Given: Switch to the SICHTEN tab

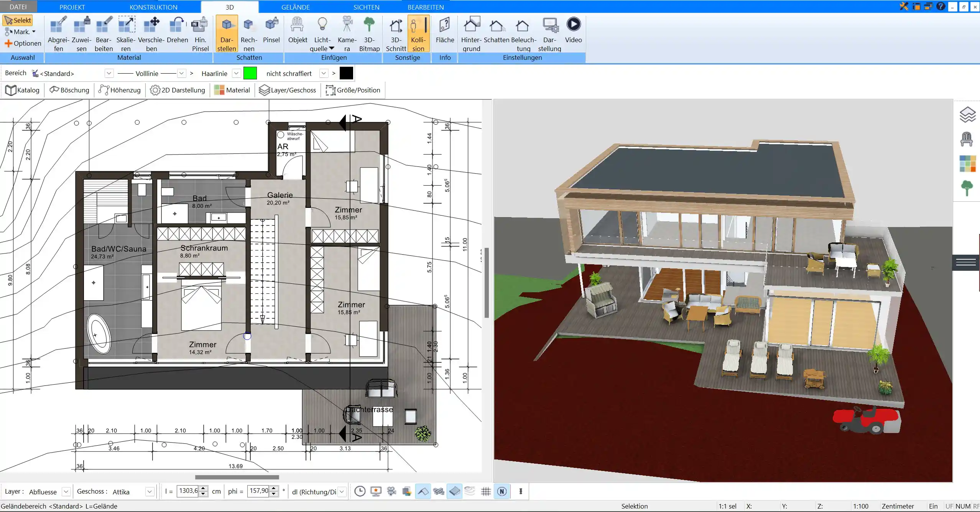Looking at the screenshot, I should coord(366,7).
